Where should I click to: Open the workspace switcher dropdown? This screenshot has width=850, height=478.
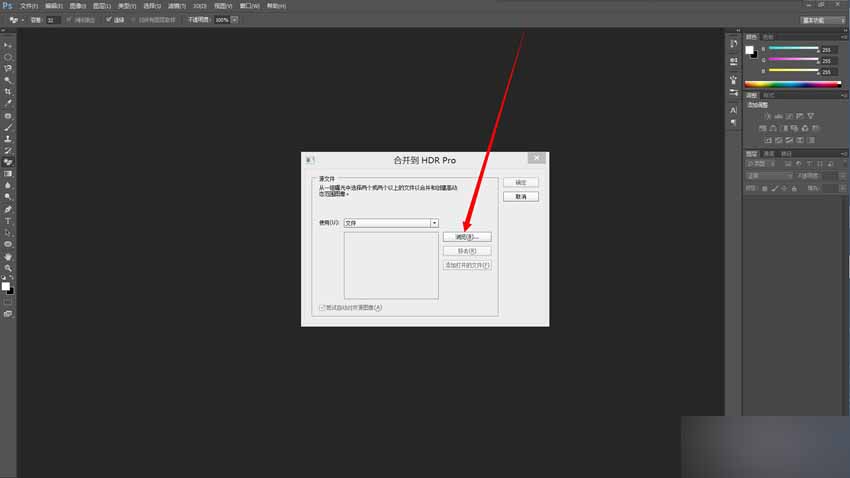(823, 20)
